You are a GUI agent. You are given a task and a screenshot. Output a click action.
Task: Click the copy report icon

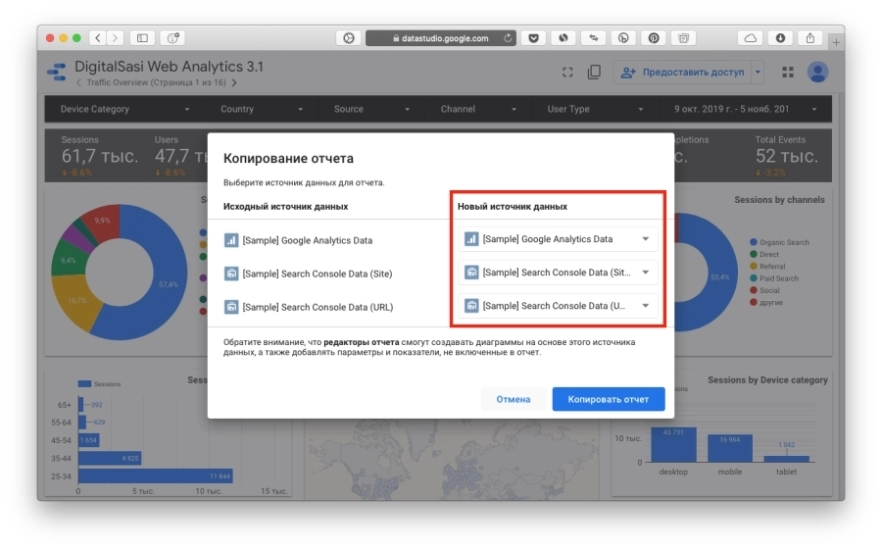[594, 72]
